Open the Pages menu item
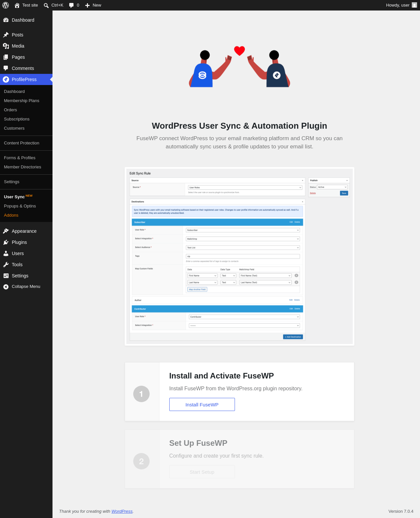This screenshot has height=518, width=420. click(x=26, y=57)
